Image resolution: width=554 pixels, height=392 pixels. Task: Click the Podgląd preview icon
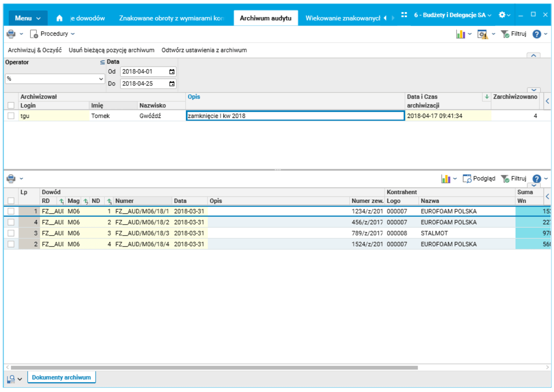(x=467, y=178)
